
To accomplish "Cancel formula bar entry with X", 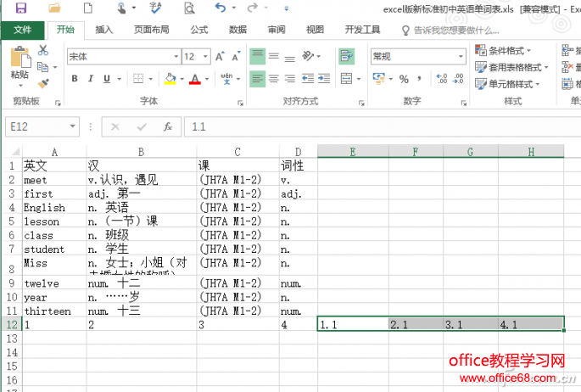I will [115, 127].
